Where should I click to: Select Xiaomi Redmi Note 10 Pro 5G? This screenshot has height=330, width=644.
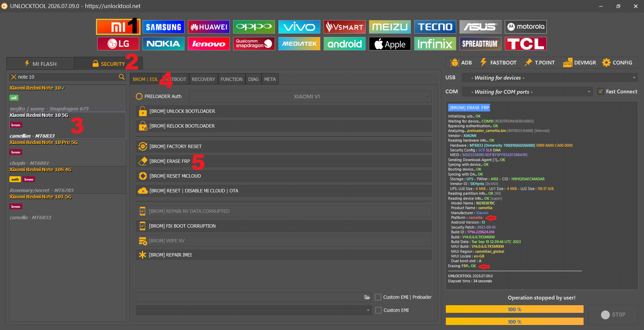pos(68,153)
